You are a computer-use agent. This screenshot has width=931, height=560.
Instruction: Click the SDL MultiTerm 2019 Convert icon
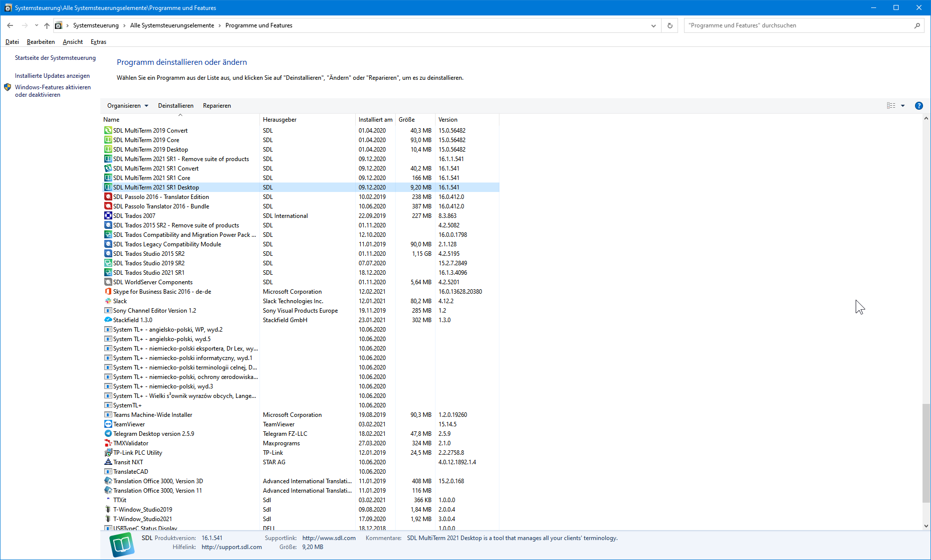click(108, 131)
